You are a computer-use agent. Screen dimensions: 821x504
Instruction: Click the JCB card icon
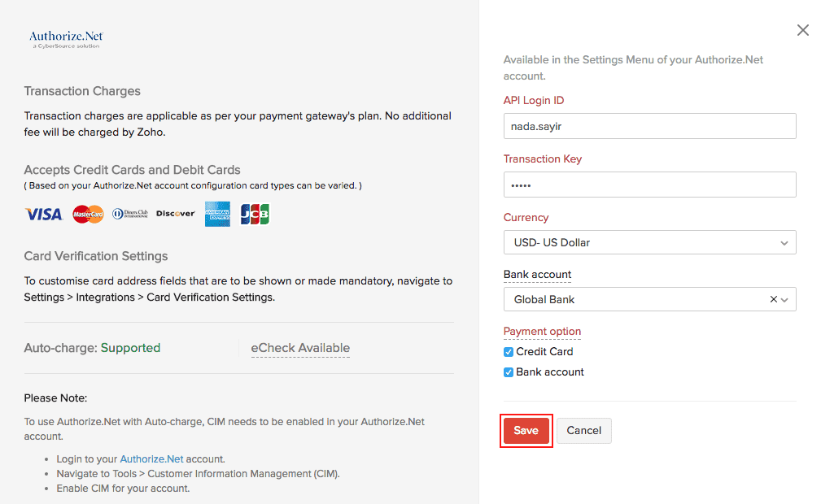[255, 214]
